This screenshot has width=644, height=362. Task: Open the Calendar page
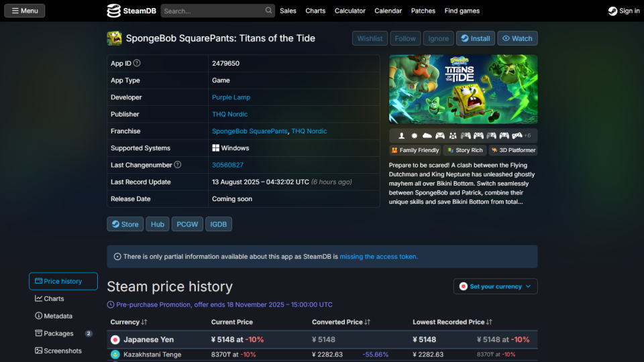click(388, 11)
